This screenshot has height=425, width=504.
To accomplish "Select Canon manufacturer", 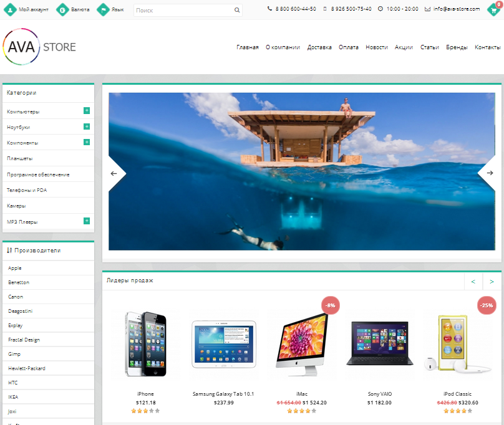I will (16, 297).
